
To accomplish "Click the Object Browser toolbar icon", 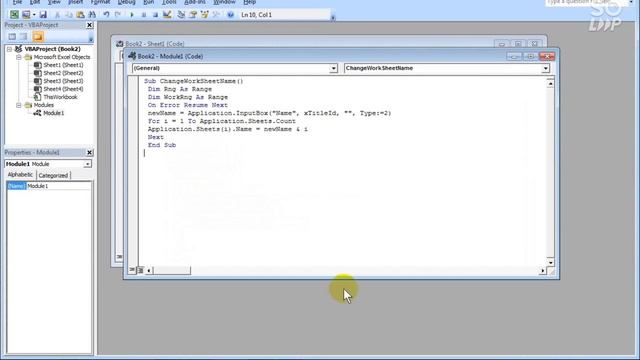I will 204,15.
